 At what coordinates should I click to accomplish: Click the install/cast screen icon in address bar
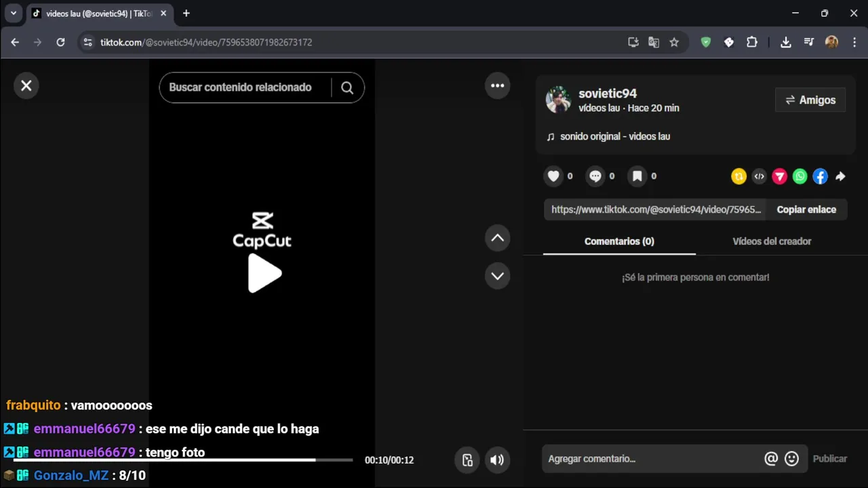pyautogui.click(x=633, y=42)
